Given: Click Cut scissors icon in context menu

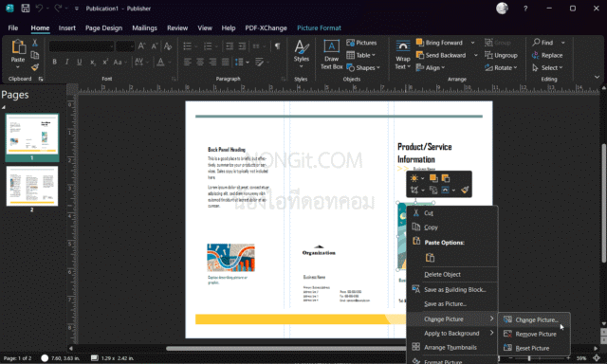Looking at the screenshot, I should pos(416,212).
